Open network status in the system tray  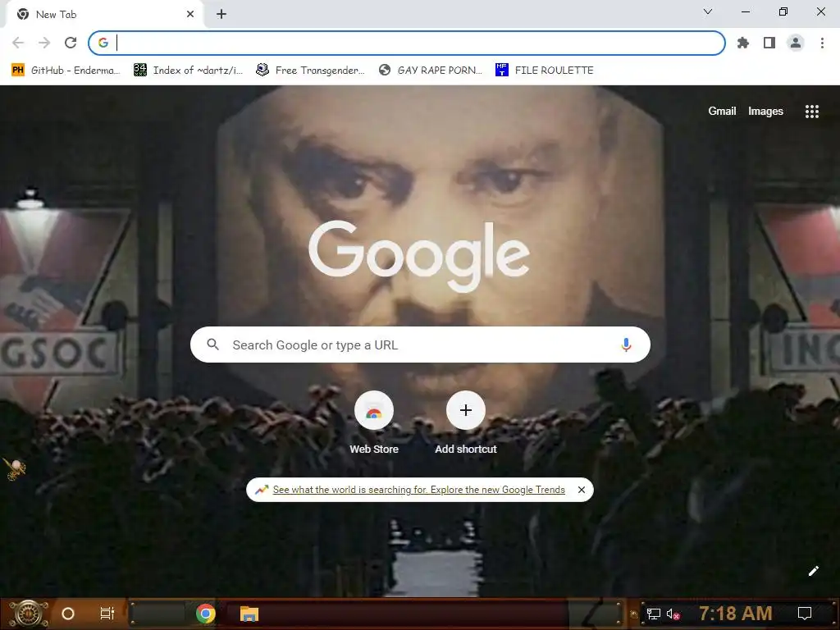pyautogui.click(x=653, y=614)
